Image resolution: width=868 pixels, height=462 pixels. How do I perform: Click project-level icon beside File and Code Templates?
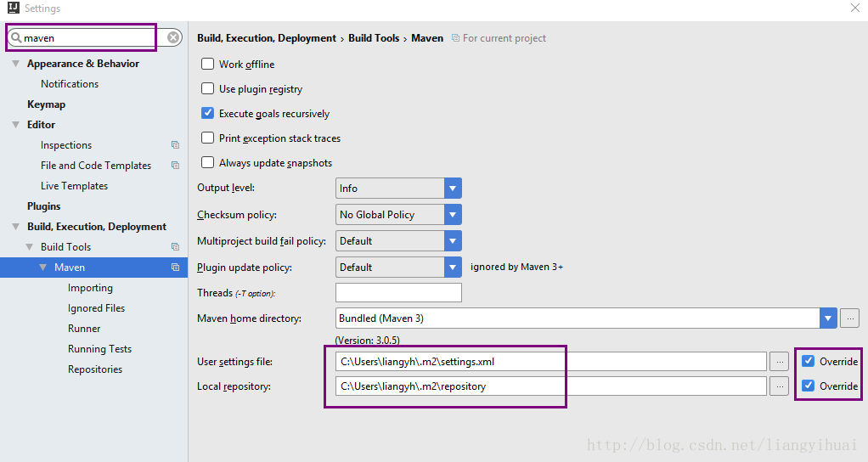pos(175,166)
